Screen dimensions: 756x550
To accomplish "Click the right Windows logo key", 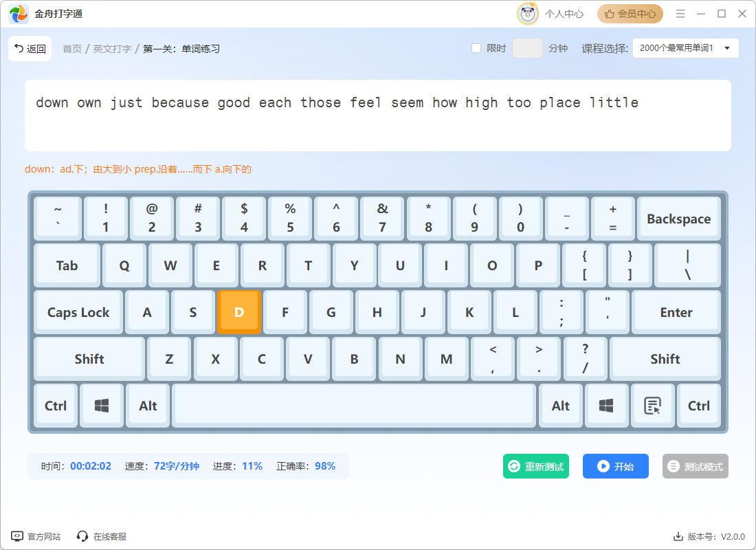I will coord(606,406).
